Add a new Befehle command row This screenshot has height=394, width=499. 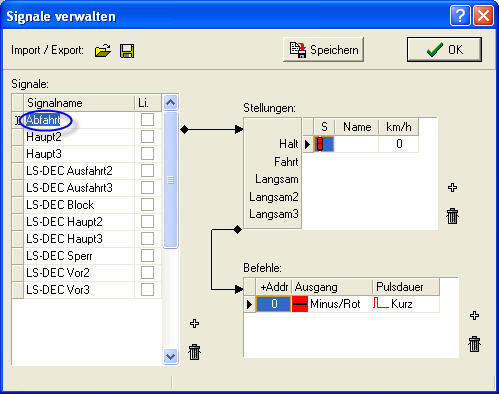click(x=474, y=315)
